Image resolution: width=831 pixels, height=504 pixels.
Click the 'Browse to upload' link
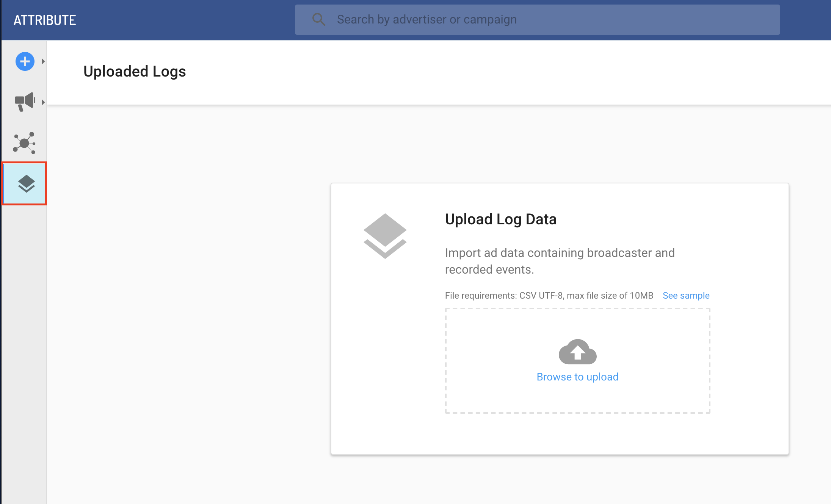coord(577,377)
